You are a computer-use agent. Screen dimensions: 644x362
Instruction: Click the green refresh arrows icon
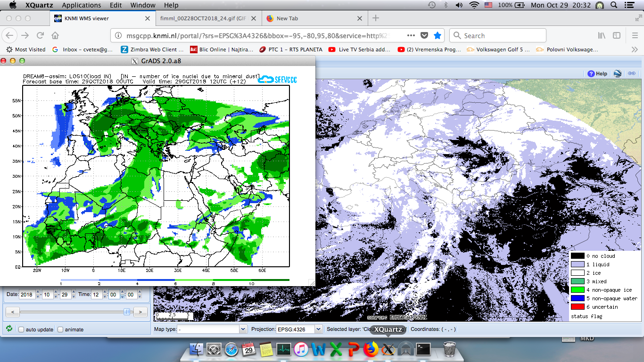pyautogui.click(x=9, y=329)
